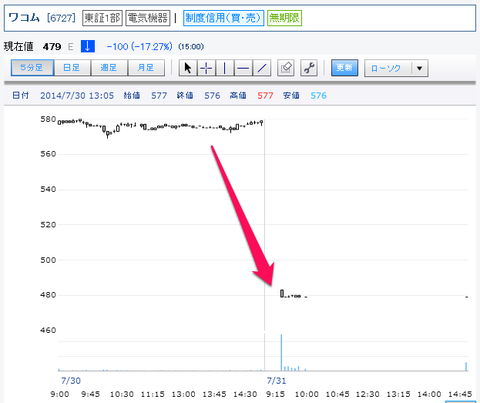
Task: Click the 終値 value 576
Action: coord(212,96)
